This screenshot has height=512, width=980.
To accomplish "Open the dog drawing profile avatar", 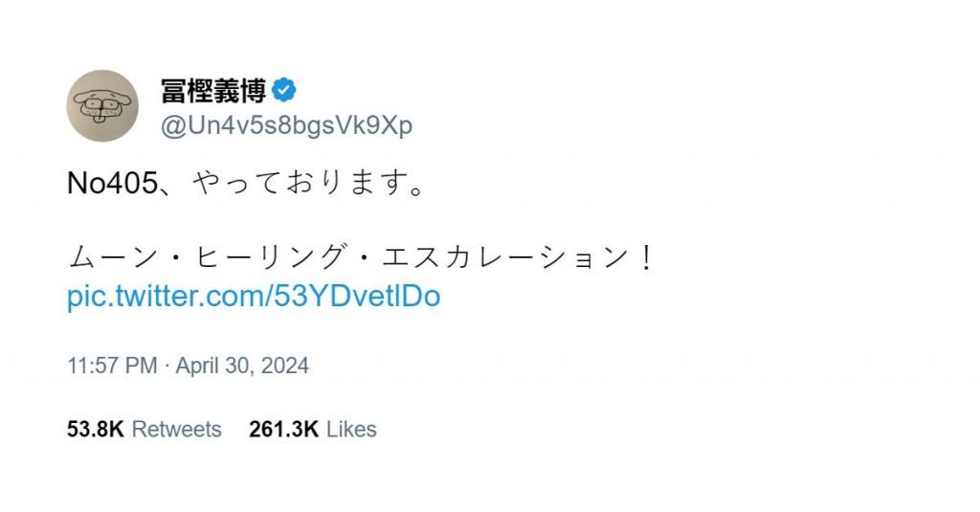I will pos(102,105).
